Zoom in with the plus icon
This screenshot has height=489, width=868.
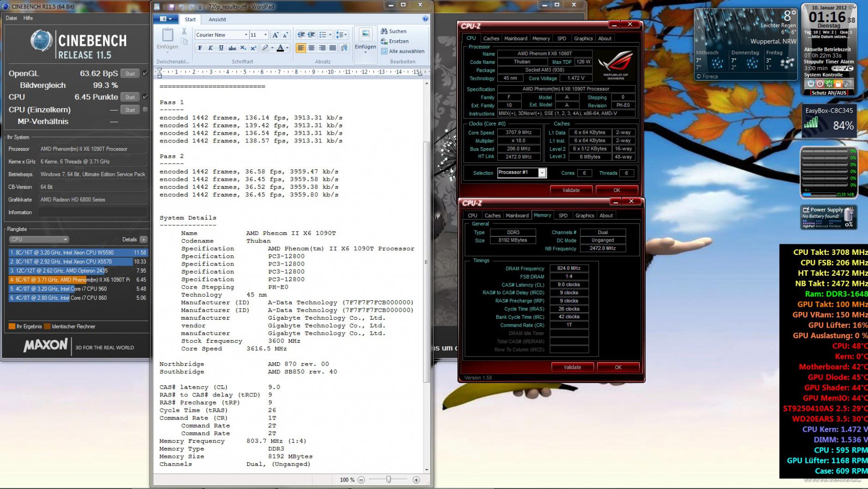[416, 480]
